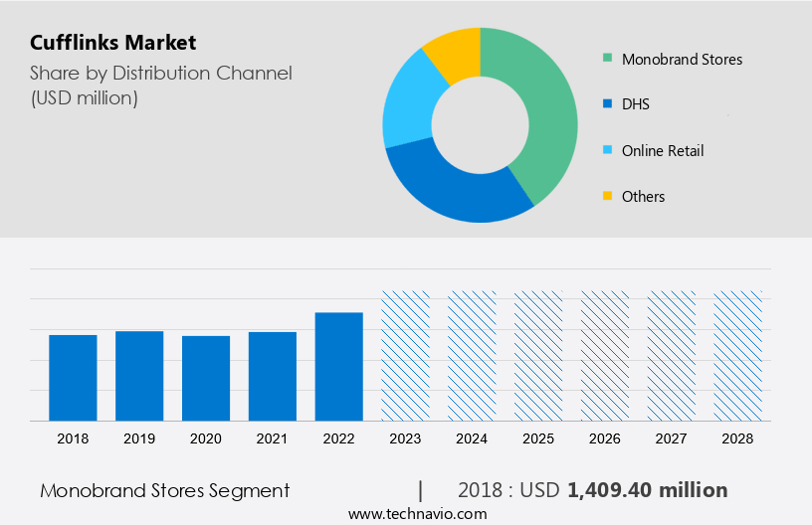
Task: Click the Online Retail legend label
Action: coord(662,151)
